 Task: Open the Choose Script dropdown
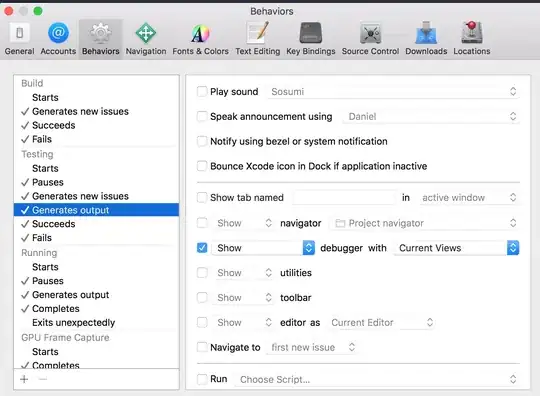[377, 379]
